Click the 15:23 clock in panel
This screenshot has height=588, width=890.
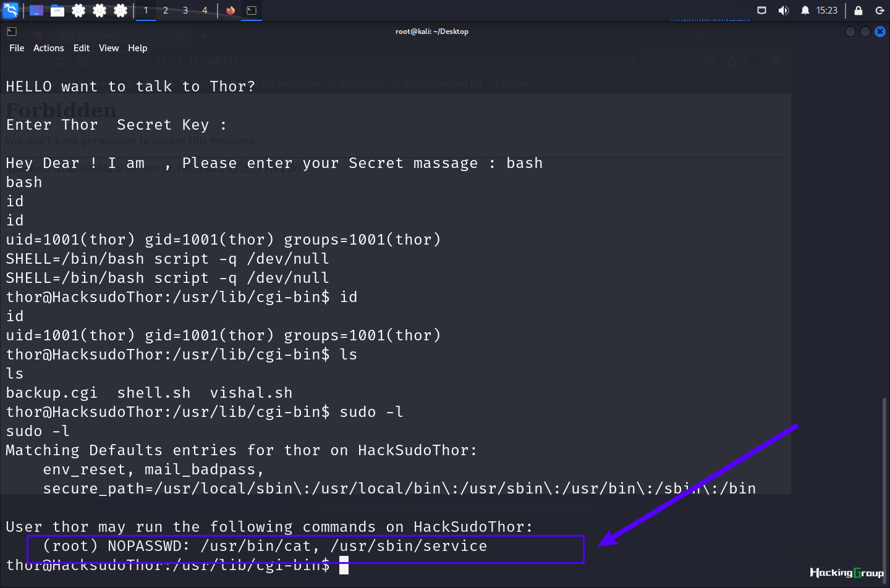click(x=827, y=10)
